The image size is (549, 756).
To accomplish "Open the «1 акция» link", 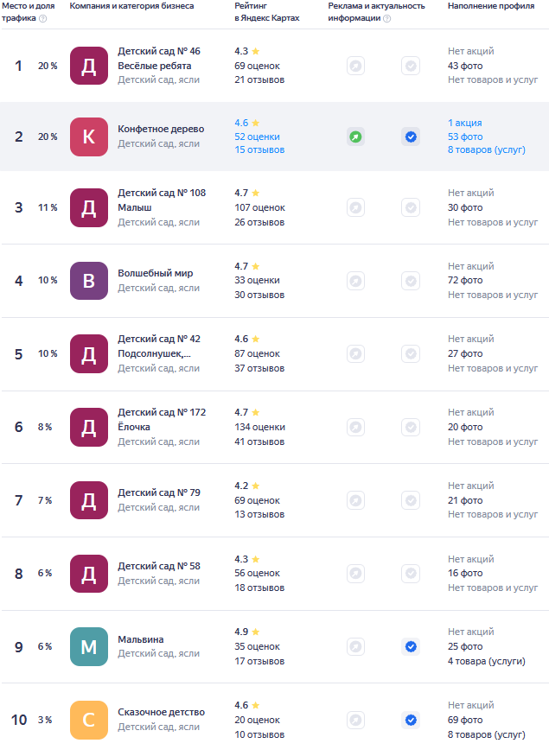I will tap(464, 123).
